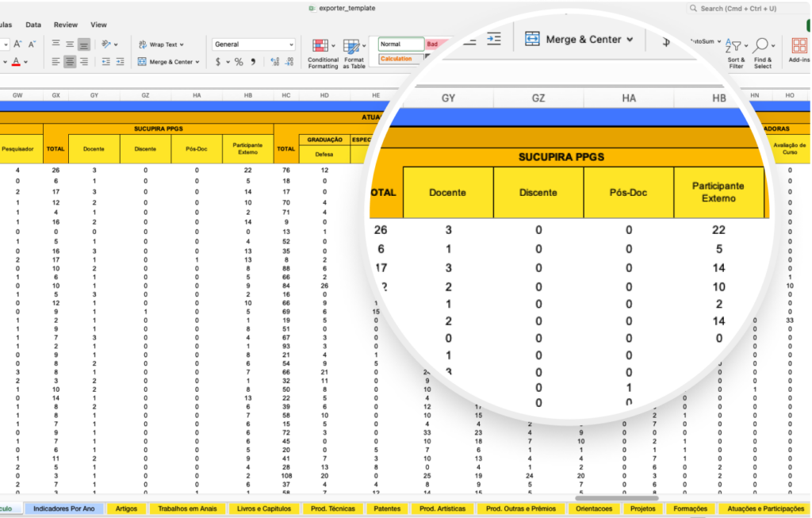
Task: Apply the Percent Style icon
Action: (239, 62)
